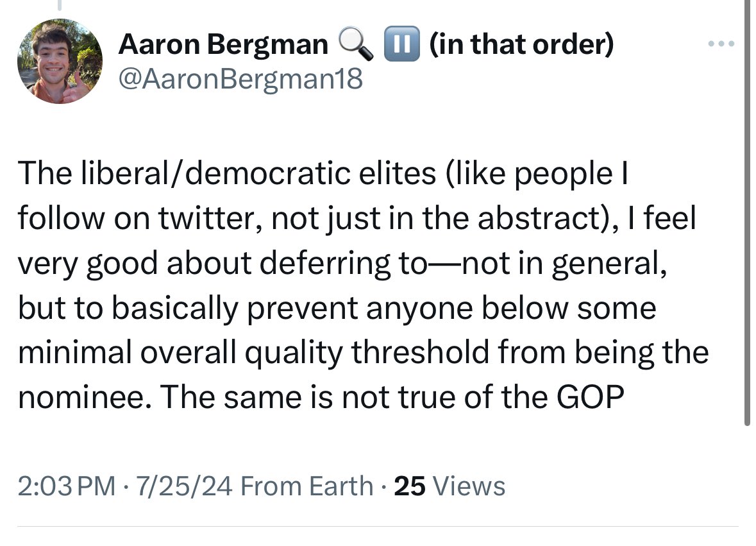Visit the @AaronBergman18 handle
The width and height of the screenshot is (756, 546).
[x=240, y=79]
